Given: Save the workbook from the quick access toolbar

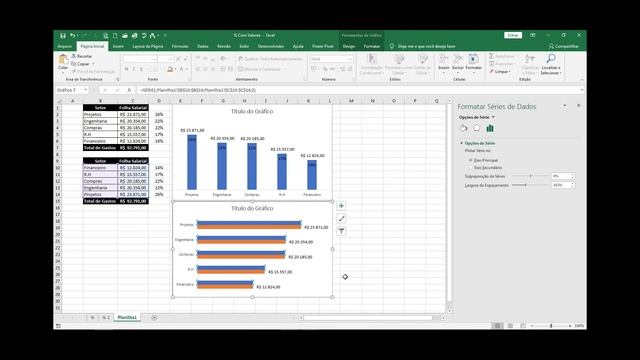Looking at the screenshot, I should 63,36.
